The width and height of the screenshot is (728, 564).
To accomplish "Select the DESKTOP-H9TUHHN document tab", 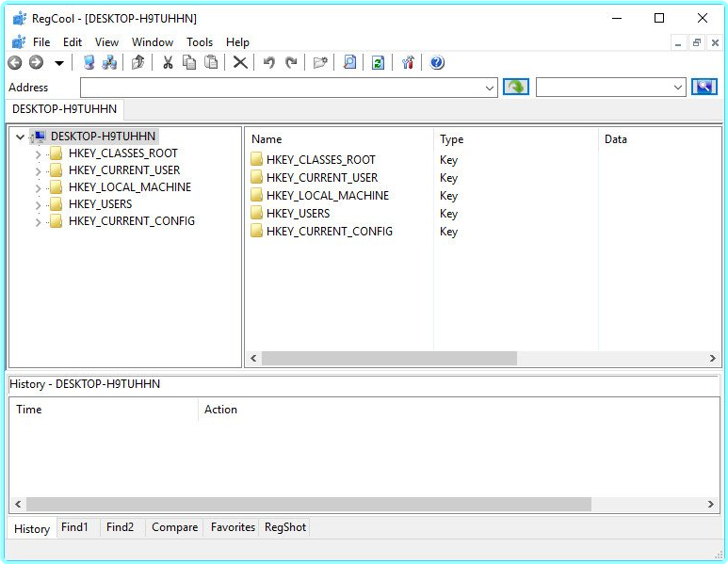I will (65, 109).
